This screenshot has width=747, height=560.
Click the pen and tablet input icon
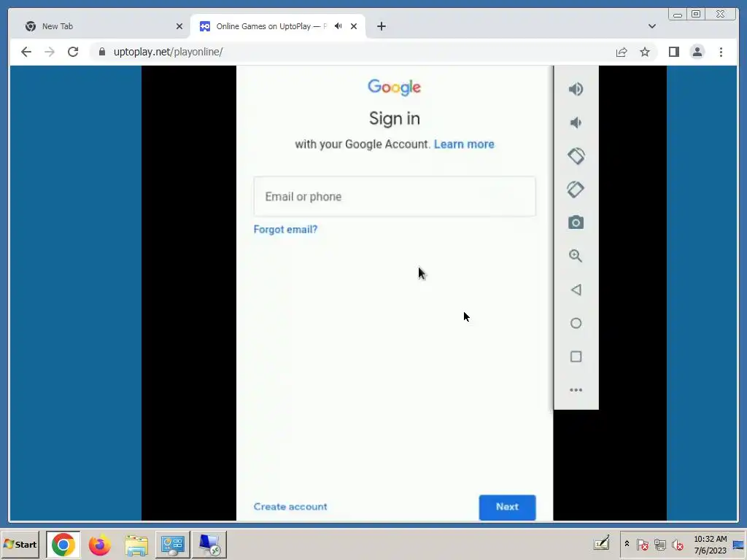coord(602,543)
